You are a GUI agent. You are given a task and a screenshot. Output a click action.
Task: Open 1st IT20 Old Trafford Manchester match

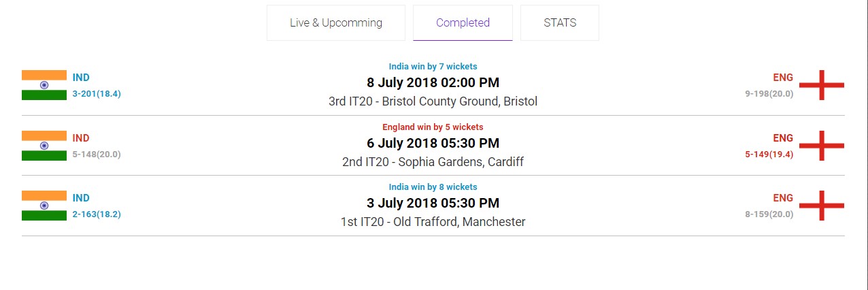coord(433,222)
